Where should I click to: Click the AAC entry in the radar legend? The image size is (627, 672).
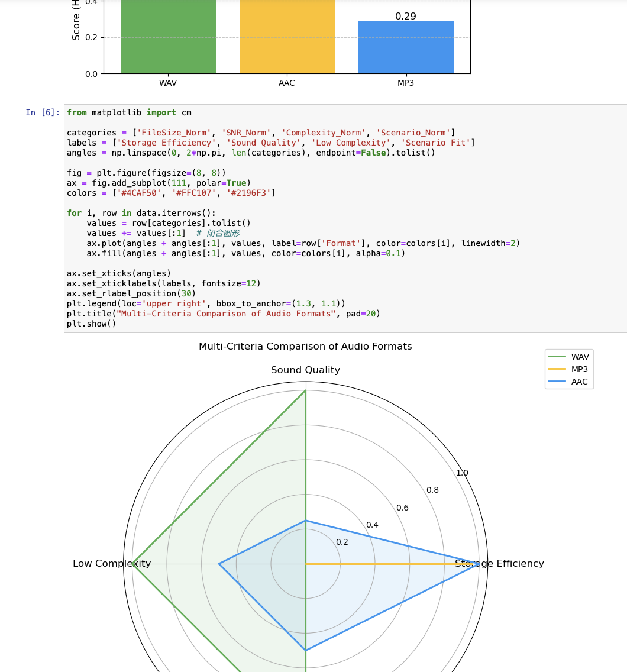click(x=568, y=382)
